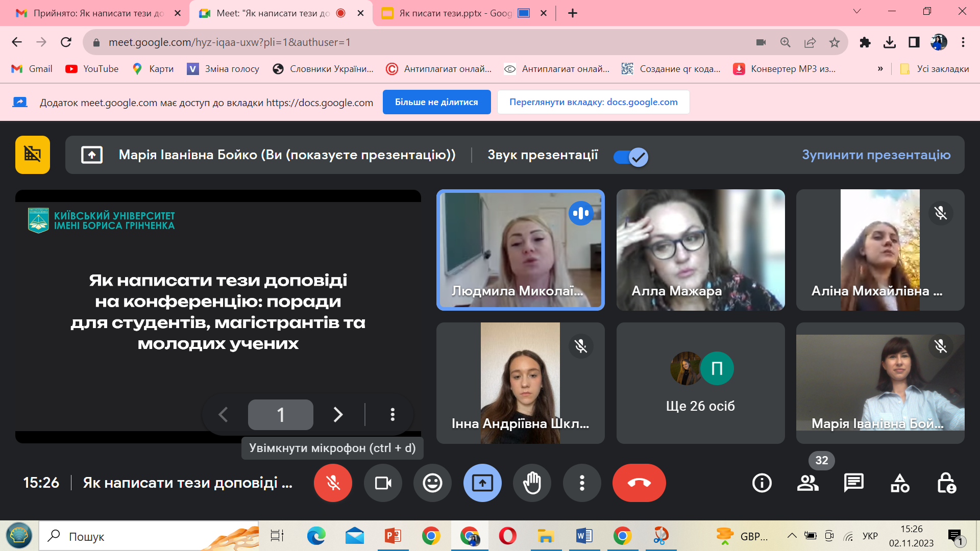Open meeting details info icon

[x=762, y=483]
